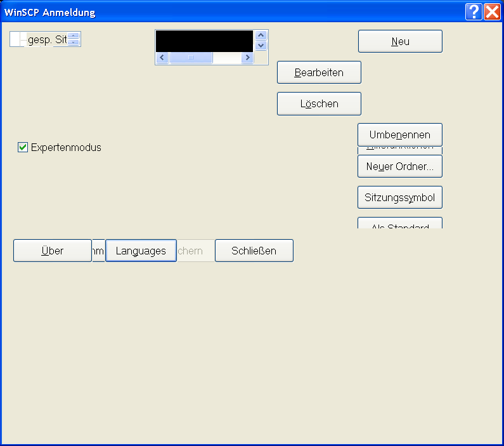Click the help question mark in title bar
The image size is (504, 446).
pyautogui.click(x=473, y=11)
